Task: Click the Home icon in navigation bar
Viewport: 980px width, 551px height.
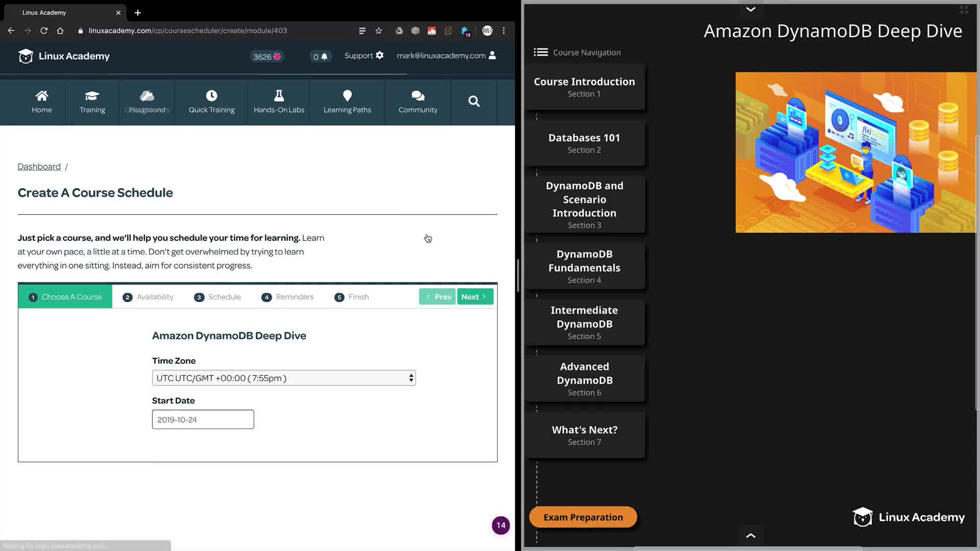Action: (42, 96)
